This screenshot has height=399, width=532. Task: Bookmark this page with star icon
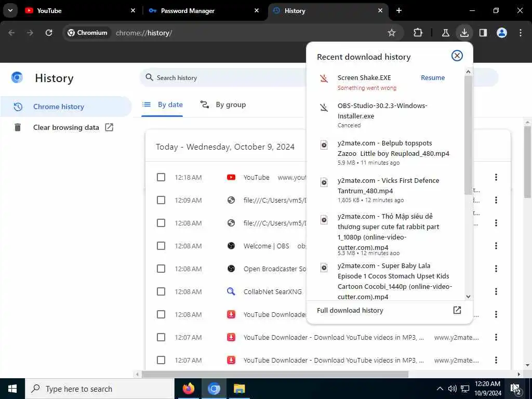click(392, 33)
